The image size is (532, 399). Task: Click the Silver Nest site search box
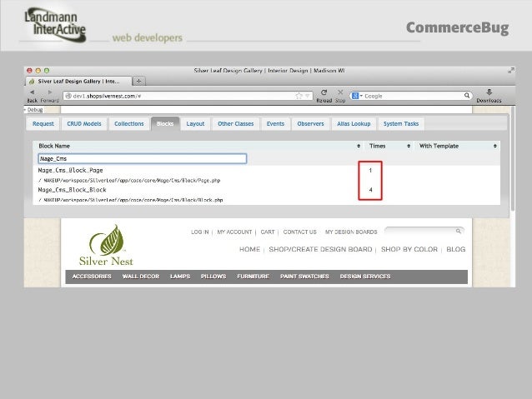point(424,232)
